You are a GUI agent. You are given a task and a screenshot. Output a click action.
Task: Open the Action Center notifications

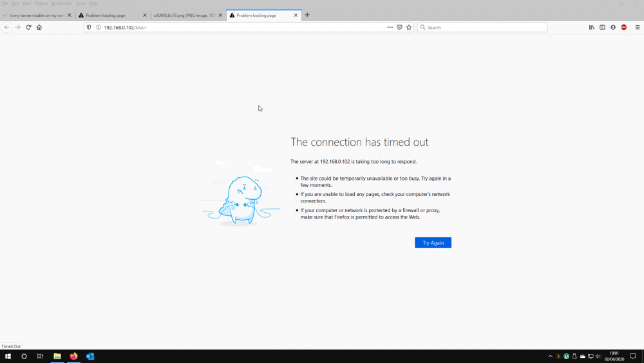[x=633, y=357]
